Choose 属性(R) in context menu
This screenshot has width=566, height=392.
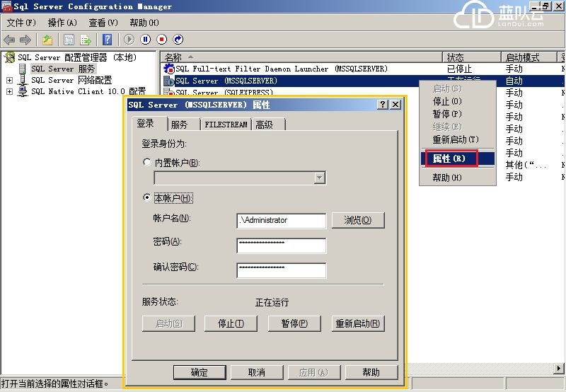pos(457,158)
